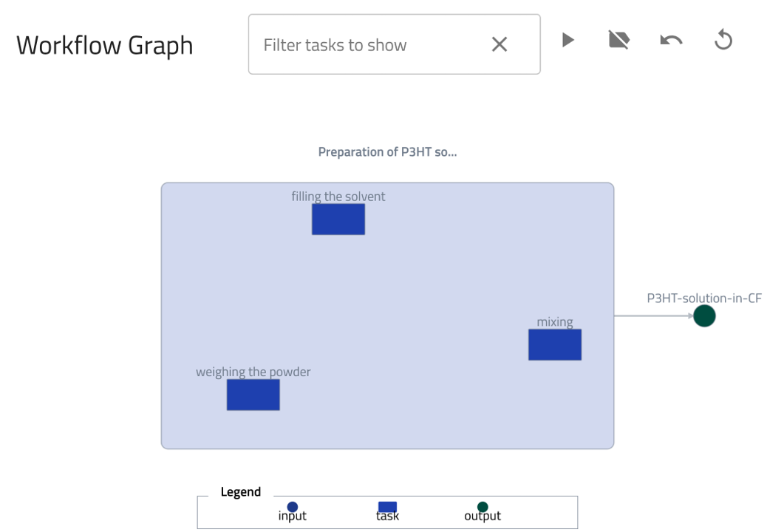Click the undo arrow icon
This screenshot has height=532, width=767.
(x=671, y=40)
